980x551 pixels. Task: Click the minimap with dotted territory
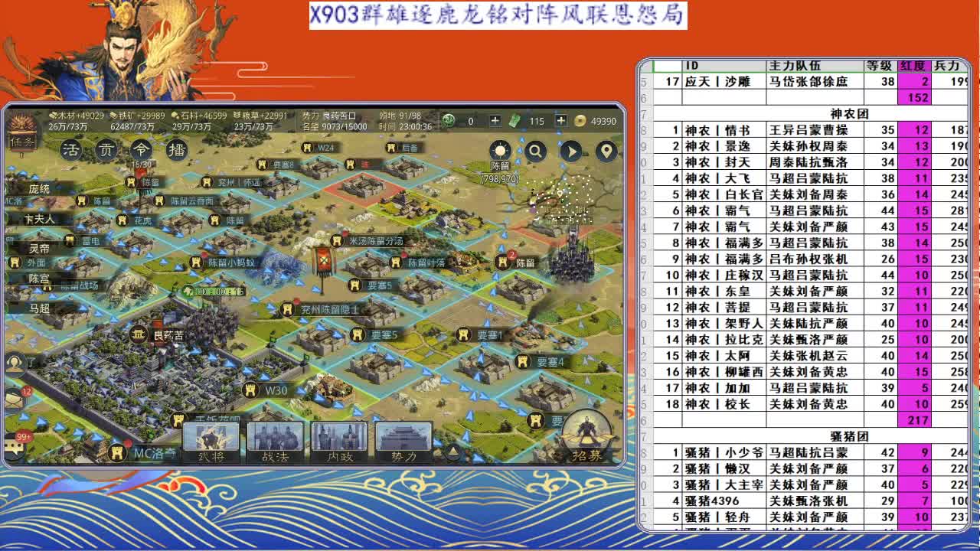tap(563, 201)
